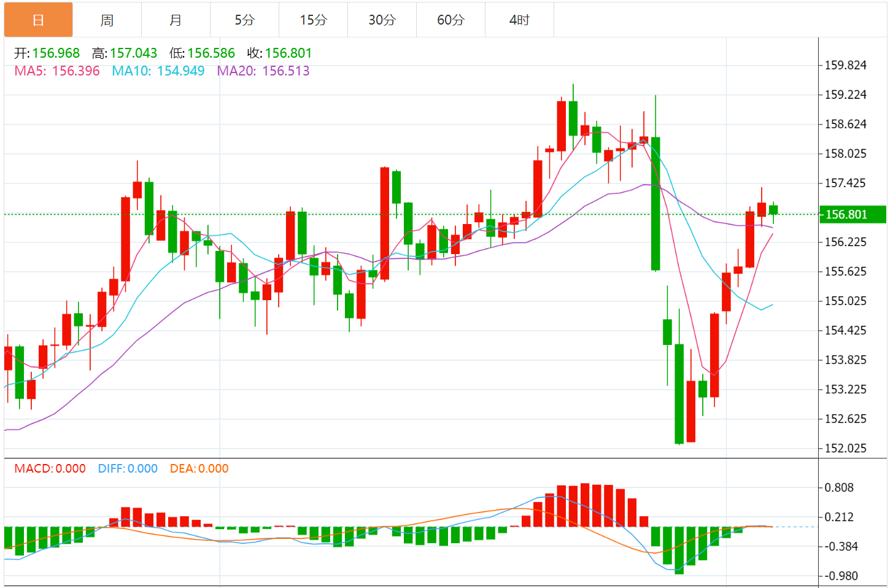This screenshot has width=893, height=588.
Task: Click the orange DEA value label
Action: click(199, 469)
